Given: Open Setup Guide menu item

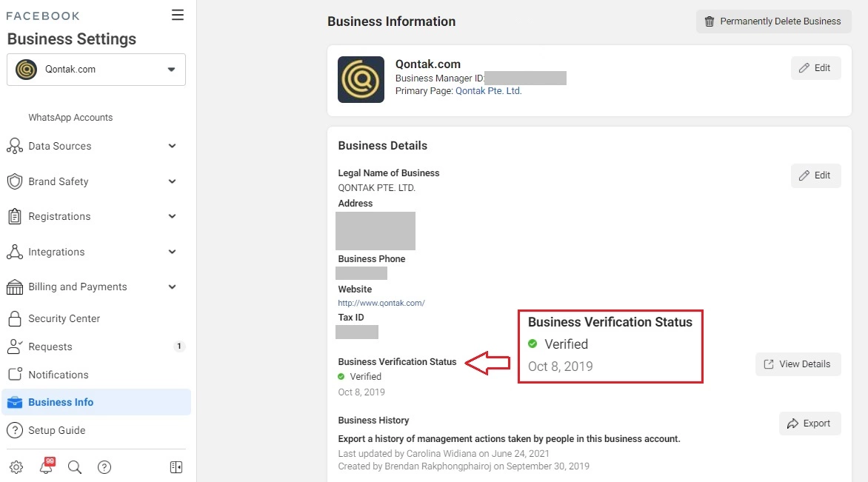Looking at the screenshot, I should pyautogui.click(x=57, y=430).
